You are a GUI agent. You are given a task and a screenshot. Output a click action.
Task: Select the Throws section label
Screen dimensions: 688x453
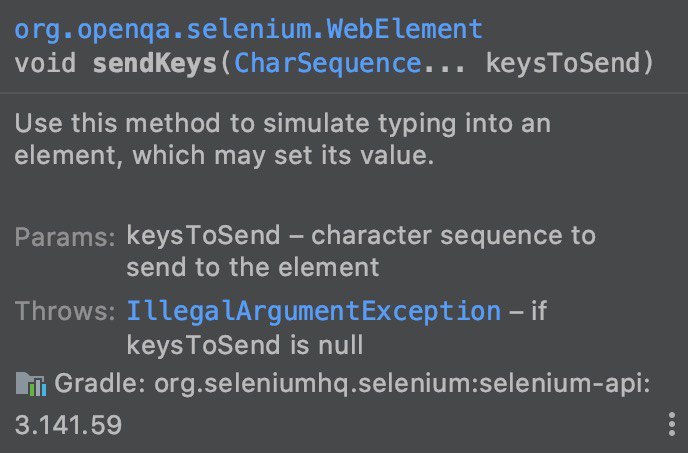[65, 311]
